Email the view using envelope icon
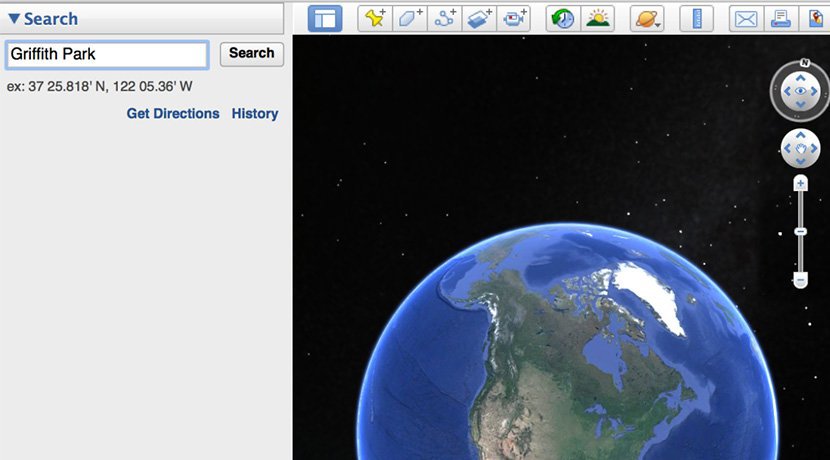The image size is (830, 460). 746,19
